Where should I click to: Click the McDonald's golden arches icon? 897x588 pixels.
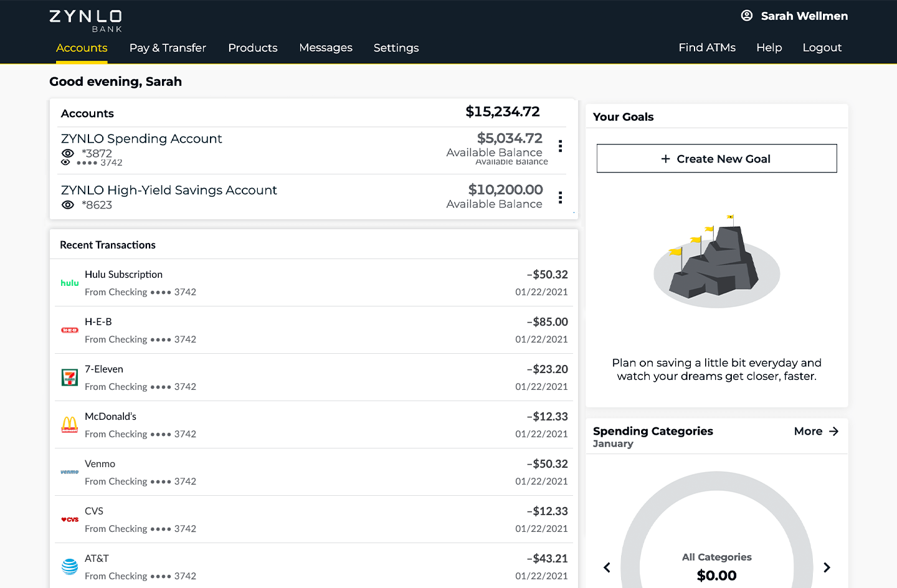pyautogui.click(x=69, y=424)
